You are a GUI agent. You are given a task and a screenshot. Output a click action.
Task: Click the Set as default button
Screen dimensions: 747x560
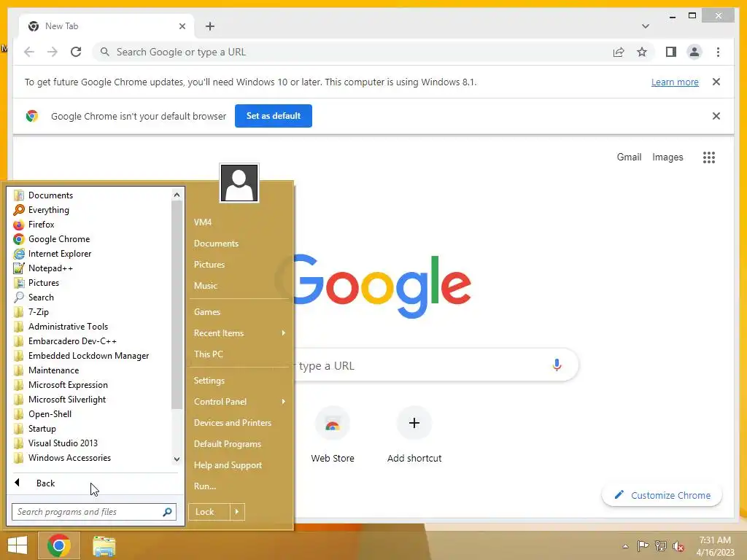(x=274, y=116)
